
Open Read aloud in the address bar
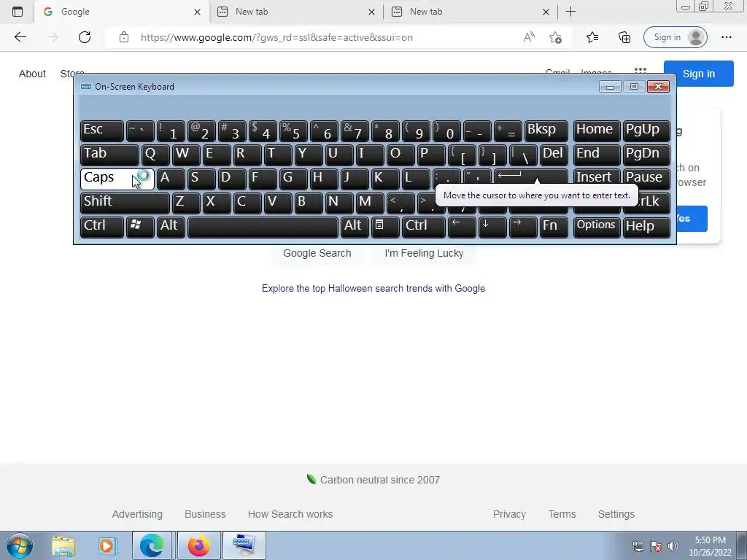tap(529, 37)
